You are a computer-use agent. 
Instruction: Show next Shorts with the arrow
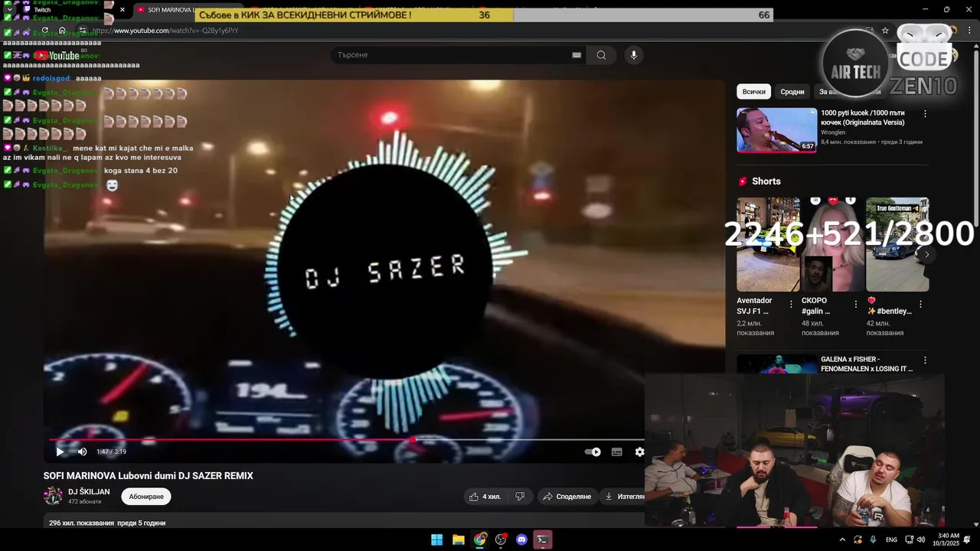[x=926, y=255]
